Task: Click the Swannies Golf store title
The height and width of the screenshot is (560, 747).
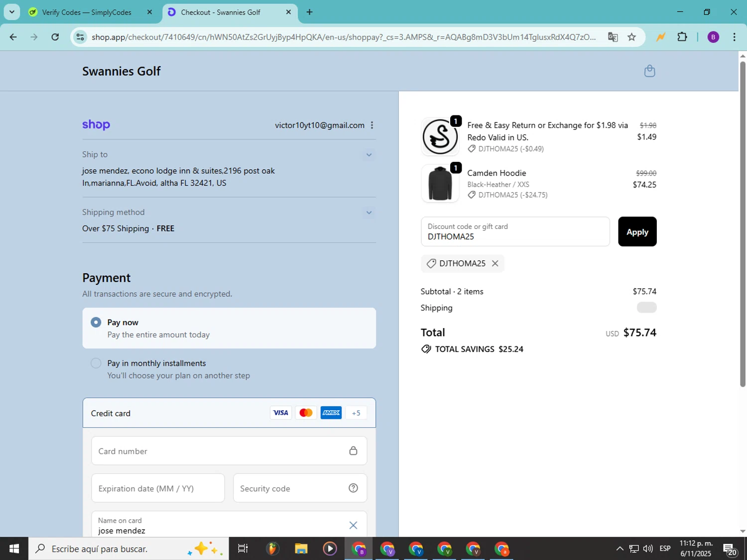Action: [x=121, y=71]
